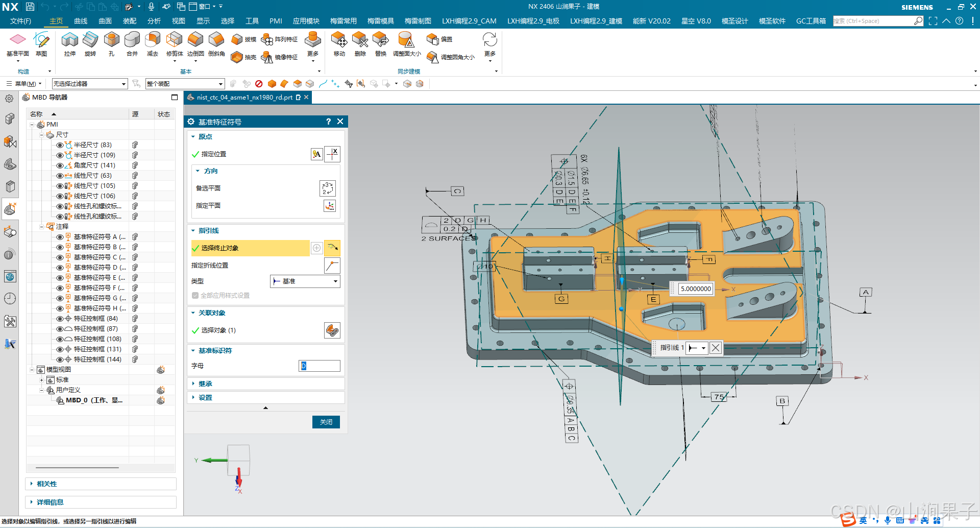
Task: Open the 草图 (Sketch) tool
Action: click(x=41, y=44)
